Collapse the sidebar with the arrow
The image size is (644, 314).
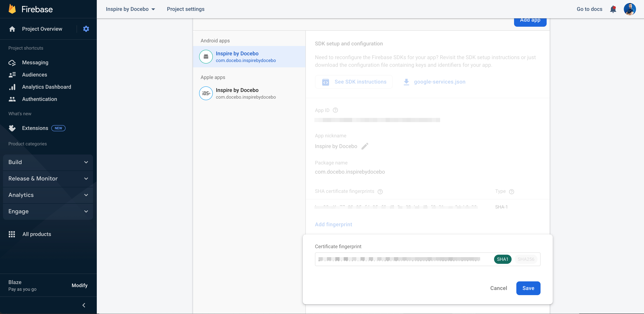[x=84, y=305]
